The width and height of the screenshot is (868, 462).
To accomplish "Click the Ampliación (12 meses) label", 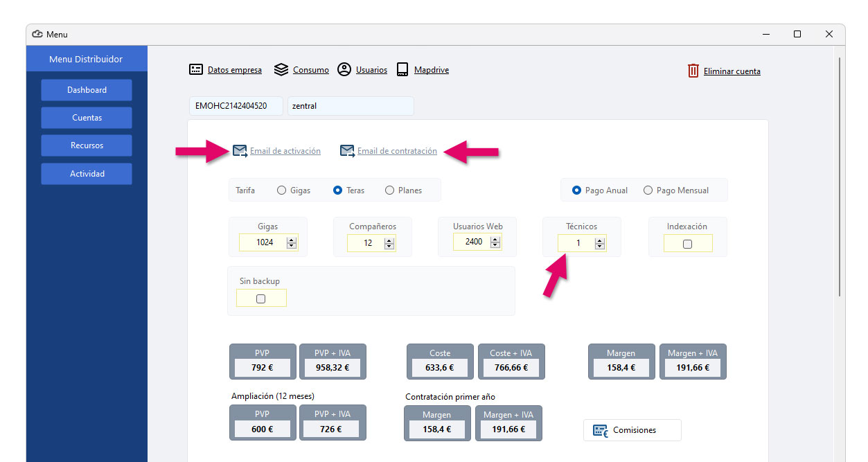I will 272,396.
